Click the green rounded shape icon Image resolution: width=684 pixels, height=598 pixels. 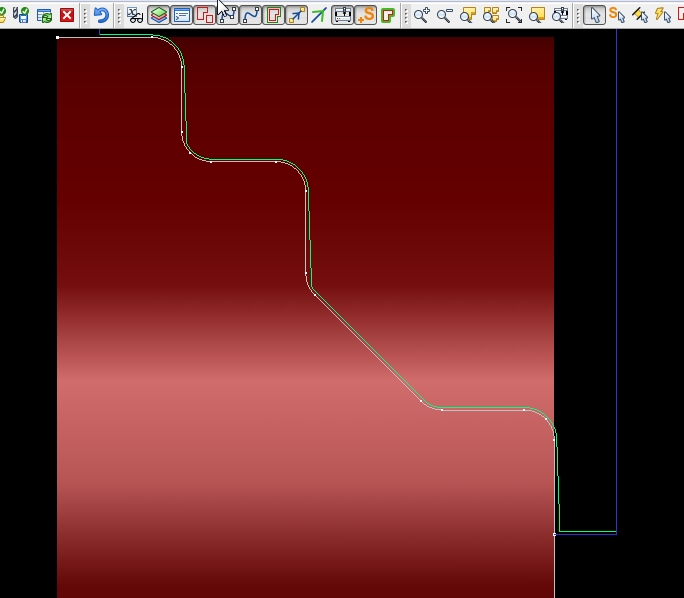coord(388,15)
